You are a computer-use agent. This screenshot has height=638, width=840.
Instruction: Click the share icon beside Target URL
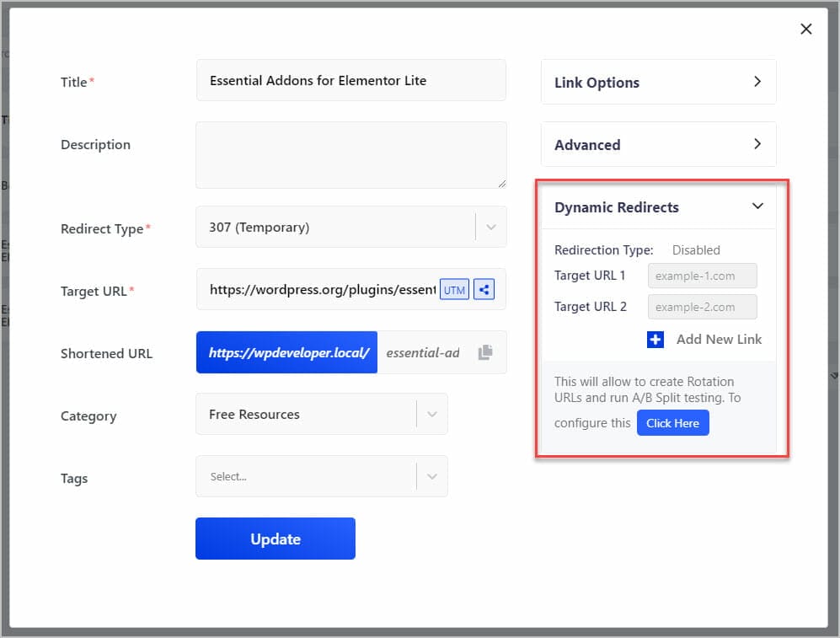click(x=484, y=290)
